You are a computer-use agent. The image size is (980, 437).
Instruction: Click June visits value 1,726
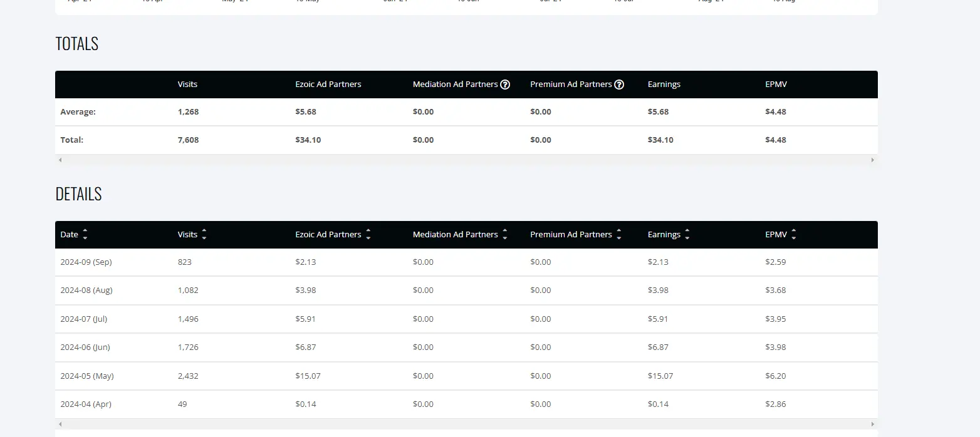pyautogui.click(x=188, y=347)
